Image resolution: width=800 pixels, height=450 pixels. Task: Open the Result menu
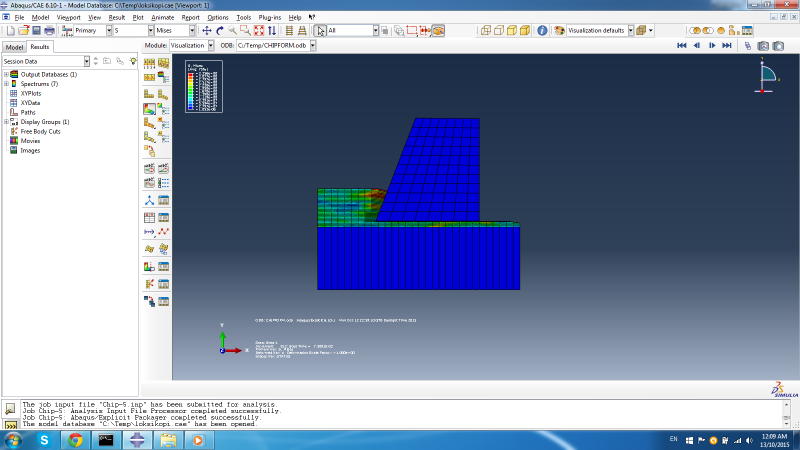(116, 17)
